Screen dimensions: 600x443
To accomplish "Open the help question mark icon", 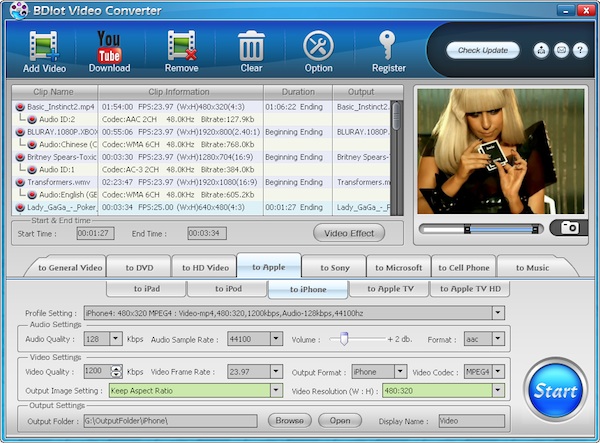I will tap(580, 50).
